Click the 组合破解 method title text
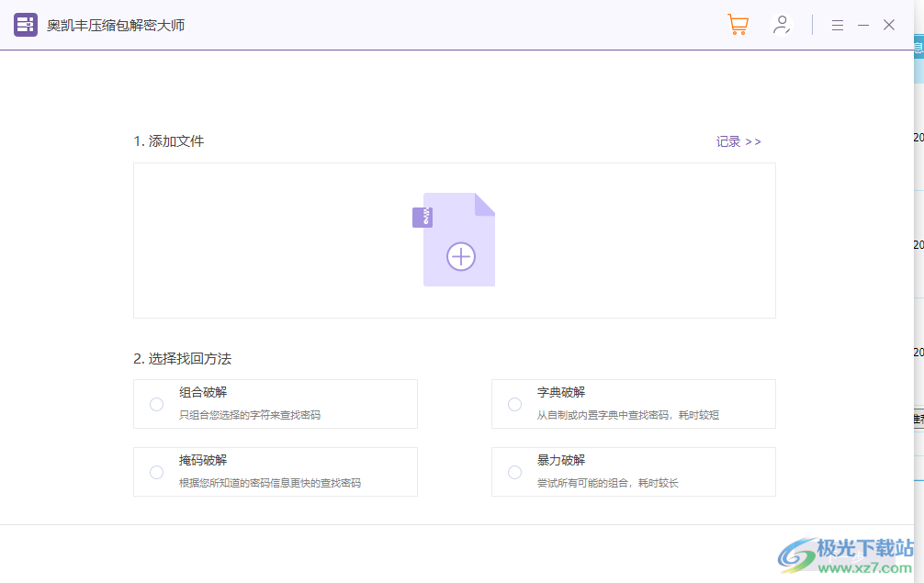 coord(203,392)
